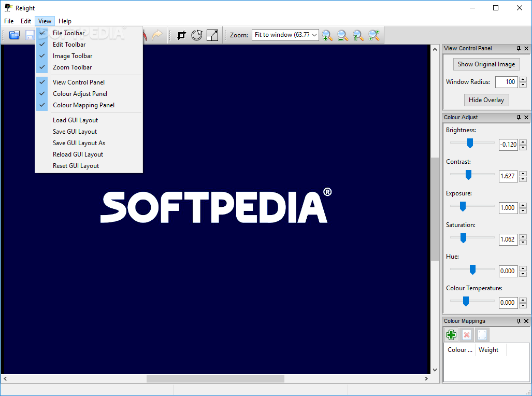Open the File menu

pos(9,21)
